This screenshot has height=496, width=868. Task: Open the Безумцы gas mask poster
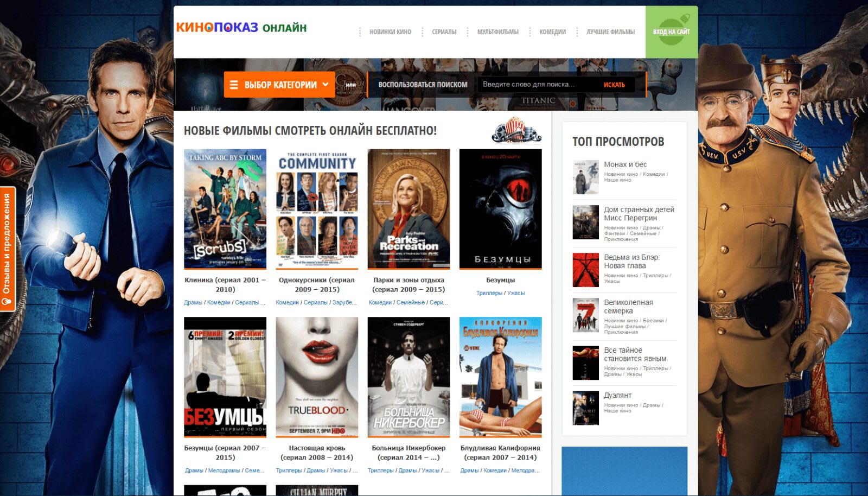pyautogui.click(x=500, y=209)
